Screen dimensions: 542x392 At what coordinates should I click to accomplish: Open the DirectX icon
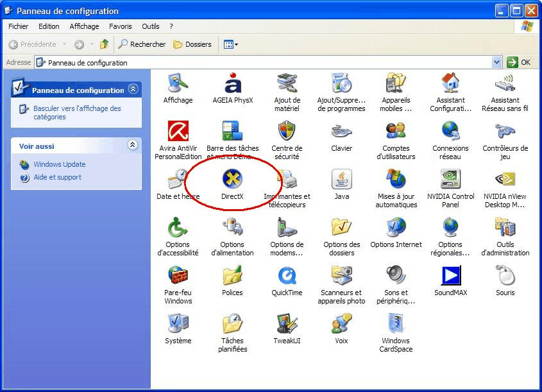pyautogui.click(x=232, y=179)
